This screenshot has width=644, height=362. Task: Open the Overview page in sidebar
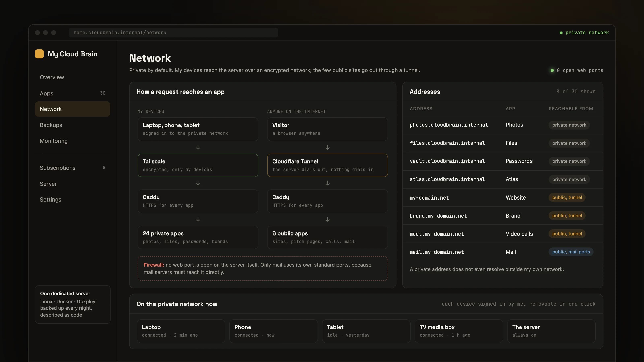(x=72, y=77)
